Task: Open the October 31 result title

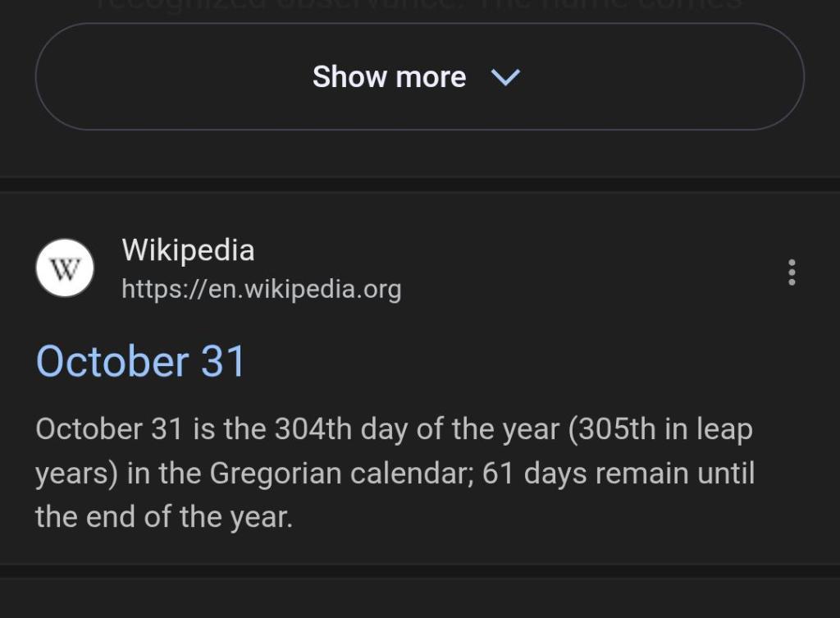Action: (x=140, y=362)
